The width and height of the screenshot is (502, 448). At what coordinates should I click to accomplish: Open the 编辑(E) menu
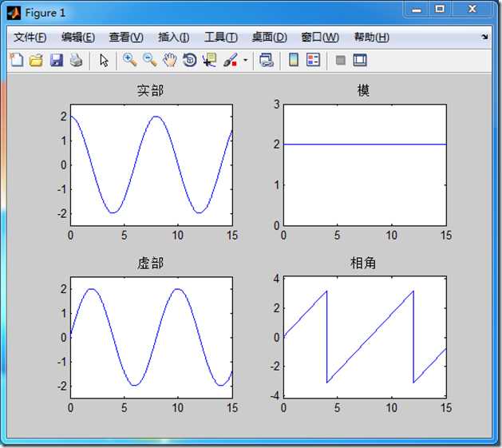tap(77, 38)
